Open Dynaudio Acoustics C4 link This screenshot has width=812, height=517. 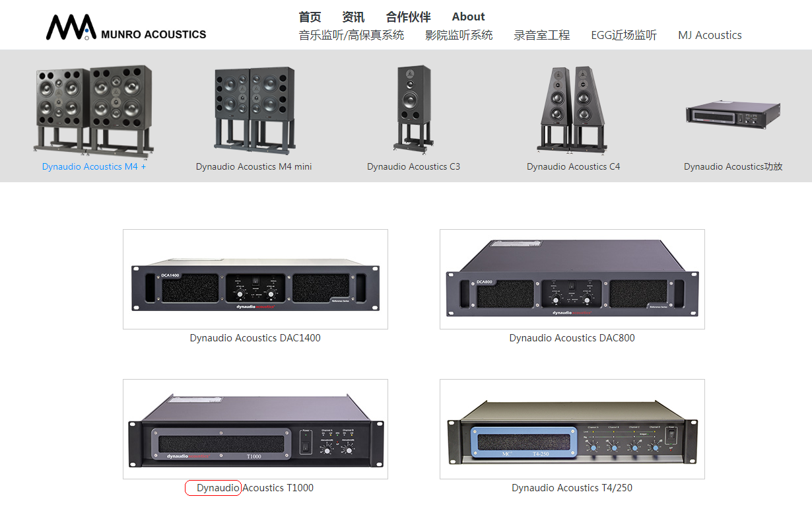[573, 167]
